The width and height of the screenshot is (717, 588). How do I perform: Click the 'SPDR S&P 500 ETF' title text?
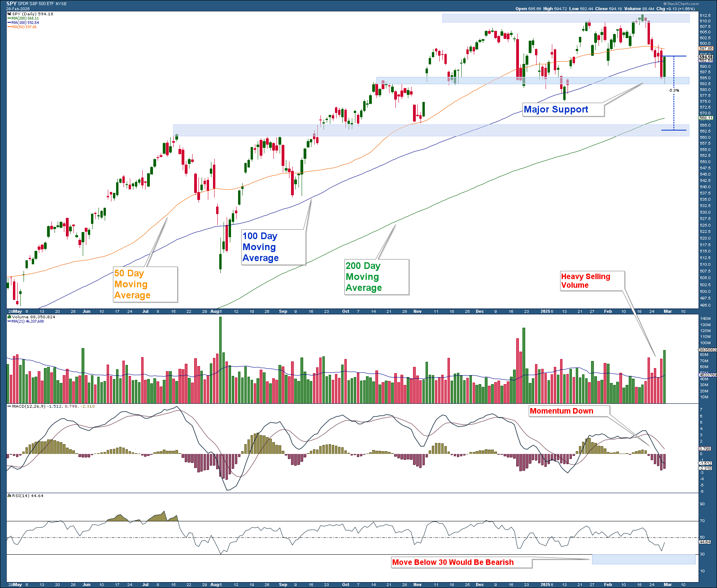pos(36,4)
